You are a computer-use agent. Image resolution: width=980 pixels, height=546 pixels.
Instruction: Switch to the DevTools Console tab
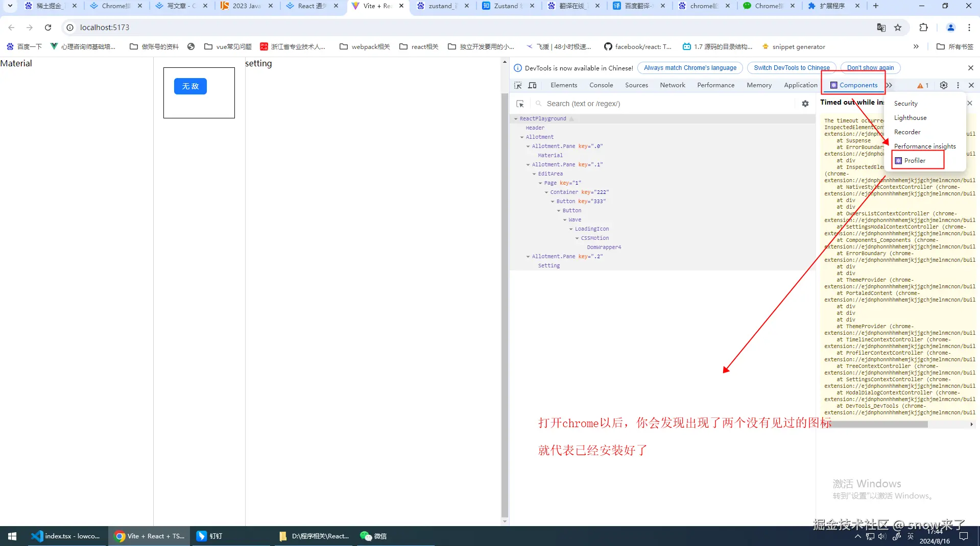tap(601, 85)
